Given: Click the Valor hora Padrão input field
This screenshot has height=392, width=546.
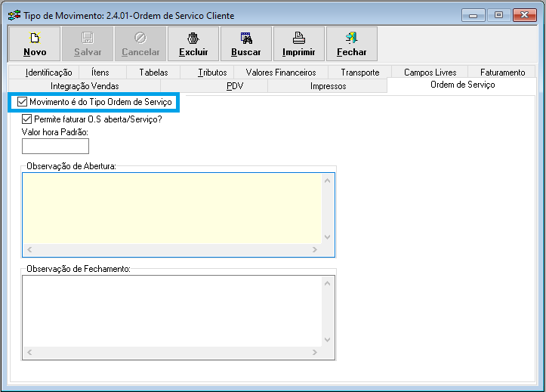Looking at the screenshot, I should [56, 146].
